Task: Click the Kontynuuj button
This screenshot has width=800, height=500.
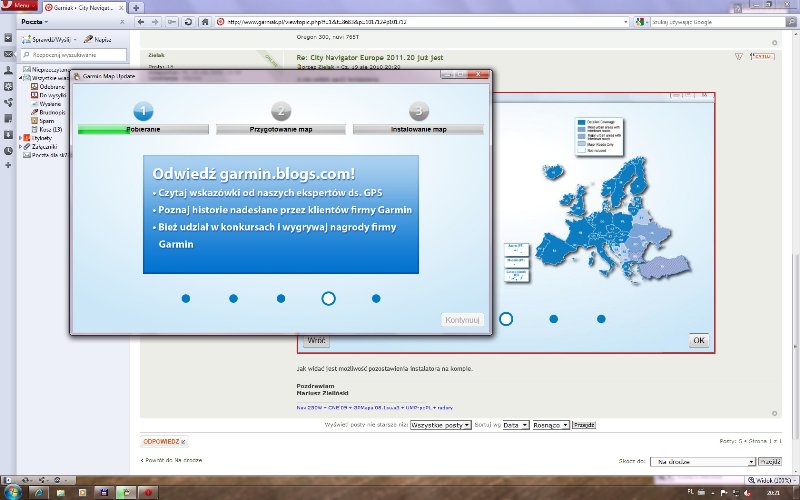Action: [462, 320]
